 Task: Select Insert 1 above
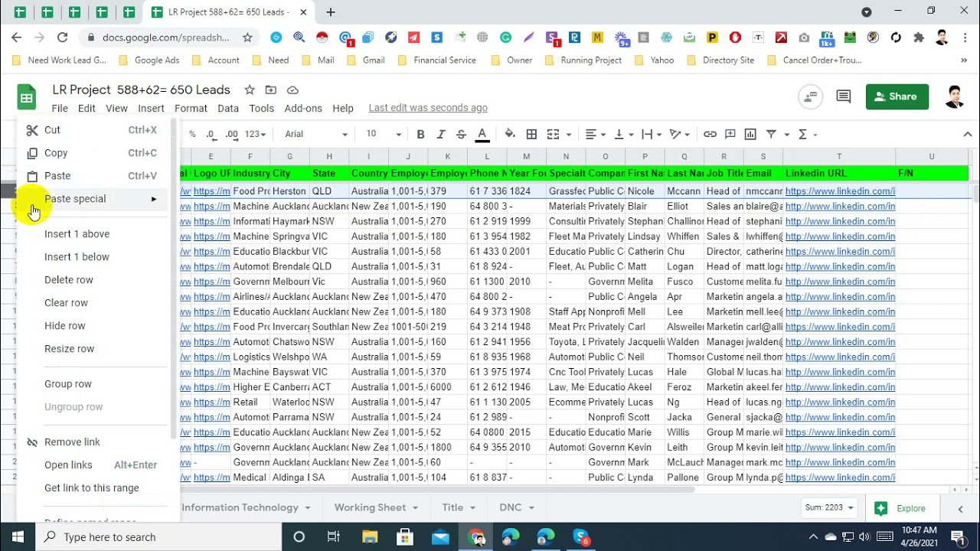point(92,234)
